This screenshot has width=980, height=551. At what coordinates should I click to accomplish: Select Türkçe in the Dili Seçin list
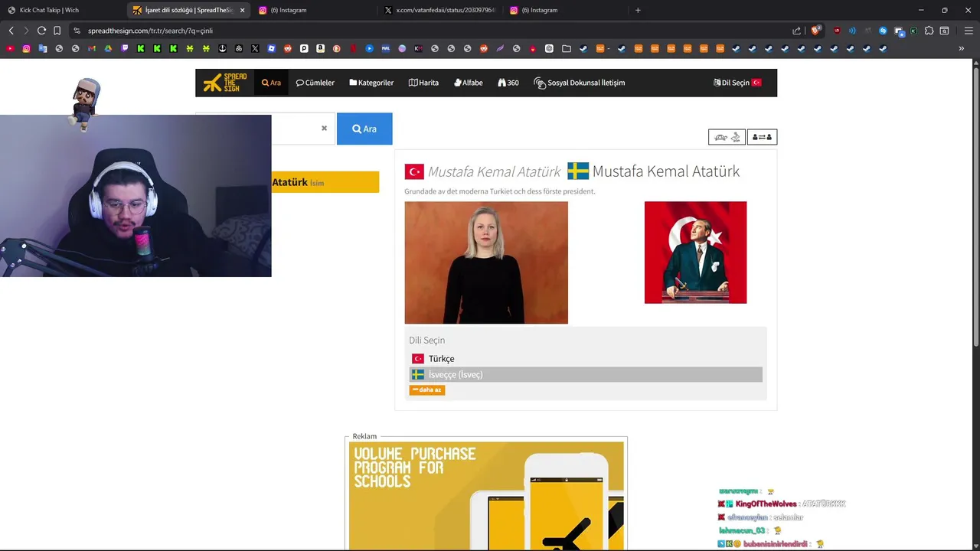(586, 358)
